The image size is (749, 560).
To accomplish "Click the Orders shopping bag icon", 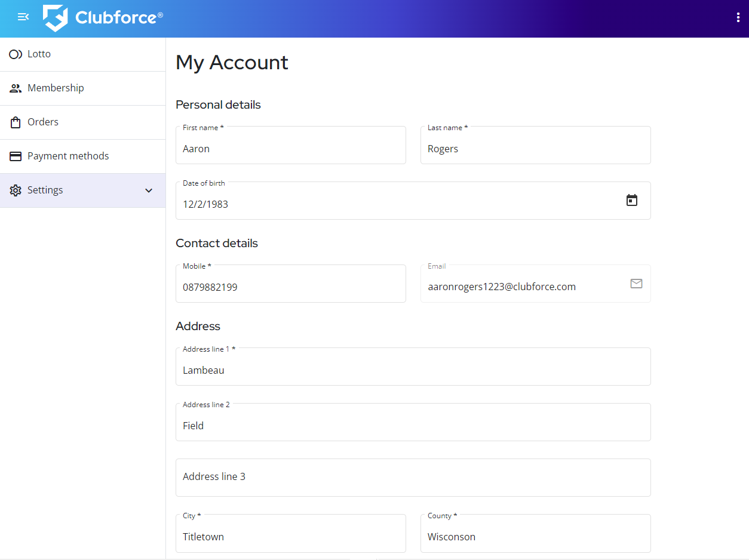I will [x=16, y=122].
